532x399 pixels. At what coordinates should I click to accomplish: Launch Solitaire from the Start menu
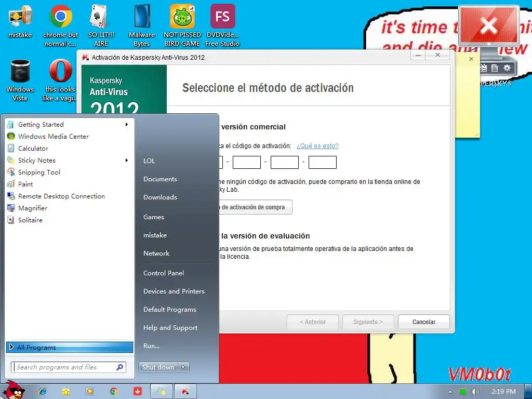[x=68, y=220]
